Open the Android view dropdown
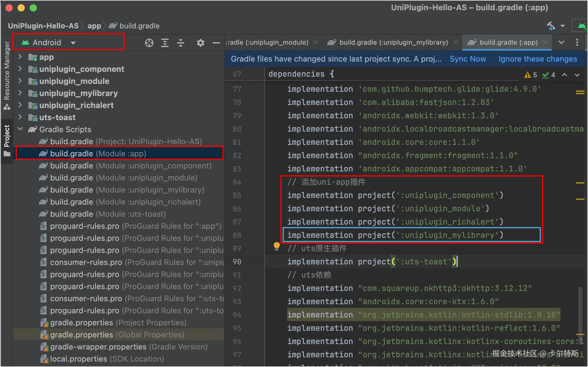Viewport: 588px width, 367px height. pos(73,43)
